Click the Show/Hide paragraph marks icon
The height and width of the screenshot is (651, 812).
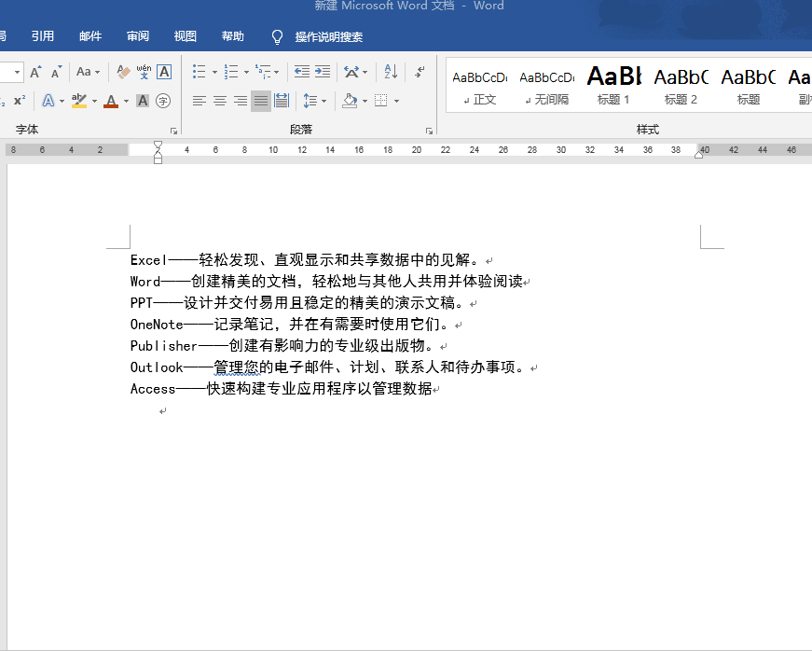point(420,73)
